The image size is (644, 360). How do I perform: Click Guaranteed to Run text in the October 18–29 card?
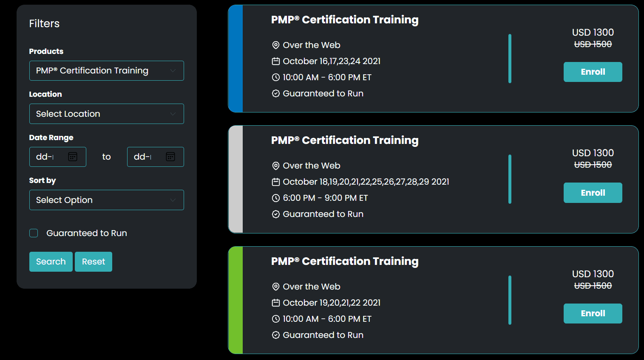[323, 214]
